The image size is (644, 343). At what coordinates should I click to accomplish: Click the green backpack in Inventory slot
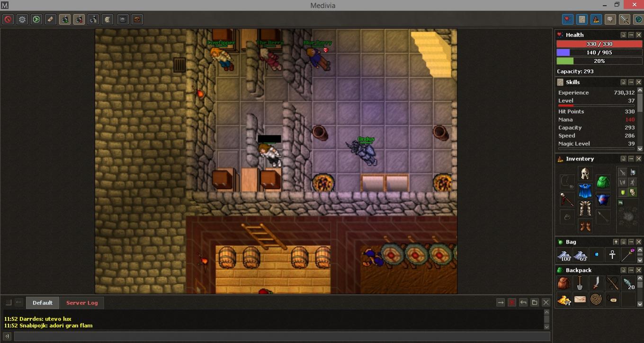(602, 182)
